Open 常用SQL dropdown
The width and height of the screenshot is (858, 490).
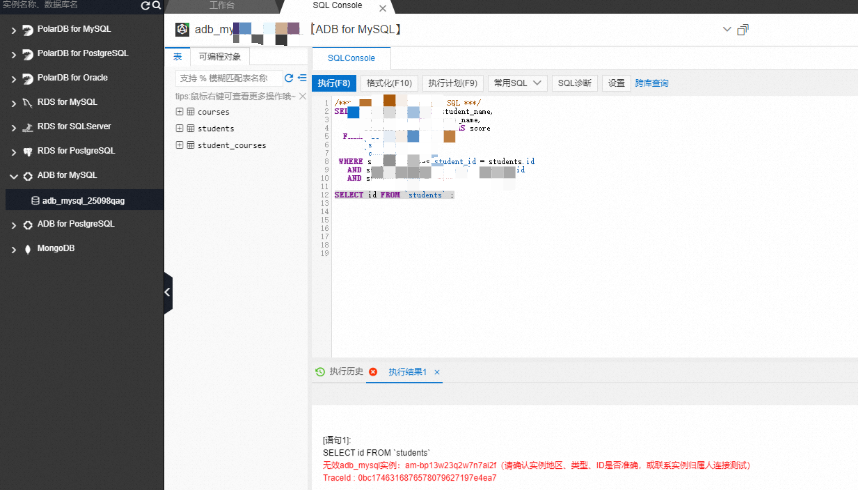517,83
